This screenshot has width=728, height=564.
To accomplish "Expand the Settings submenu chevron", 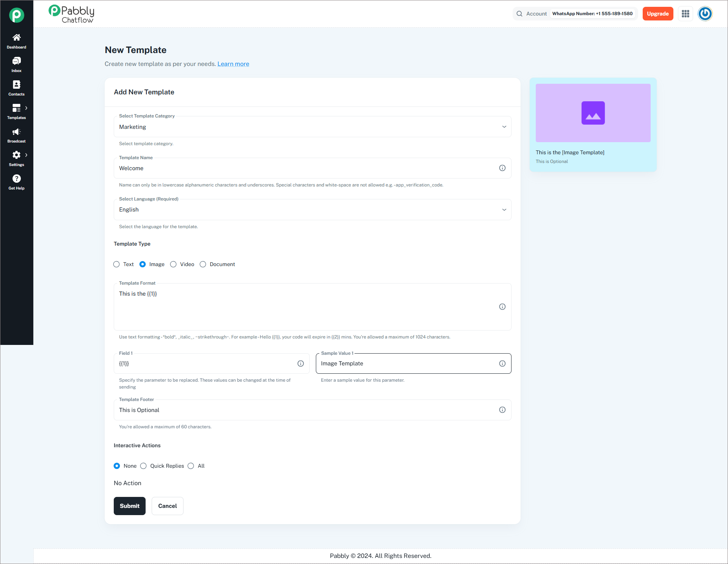I will [x=26, y=155].
